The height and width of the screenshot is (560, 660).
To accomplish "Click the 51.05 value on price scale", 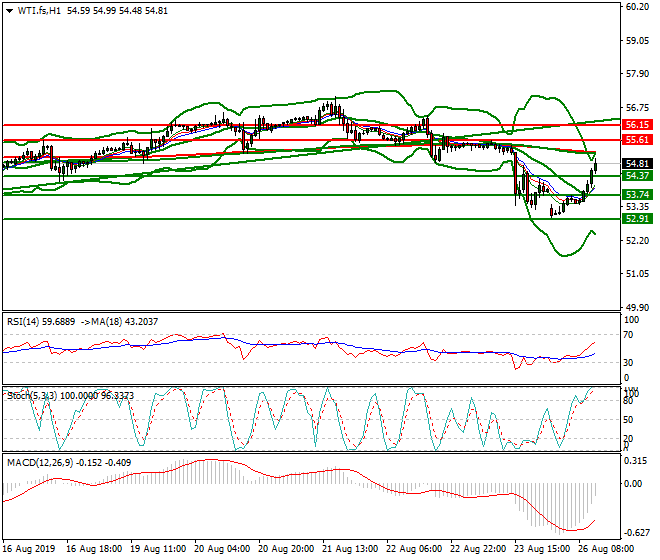I will [637, 274].
